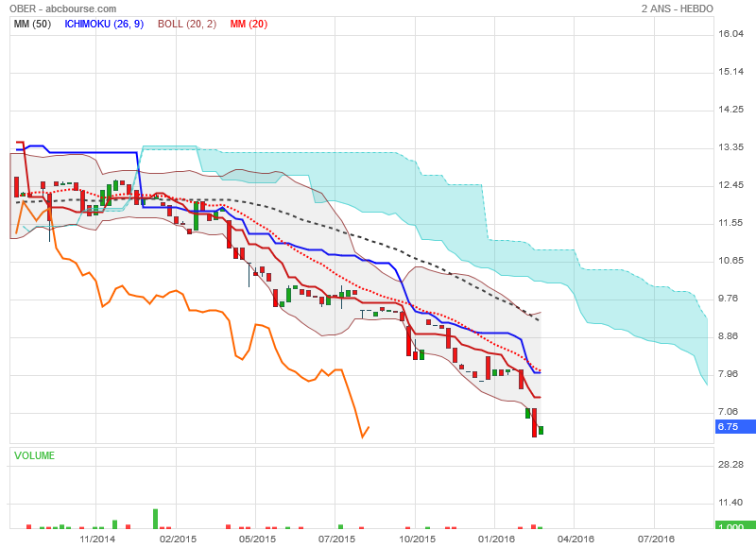Select the 02/2015 time axis label
The height and width of the screenshot is (548, 756).
[x=178, y=539]
